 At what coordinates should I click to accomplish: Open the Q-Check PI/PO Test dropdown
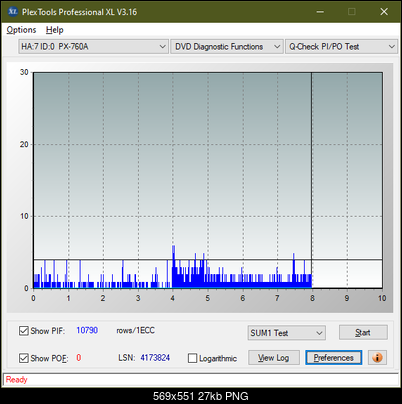pyautogui.click(x=342, y=47)
